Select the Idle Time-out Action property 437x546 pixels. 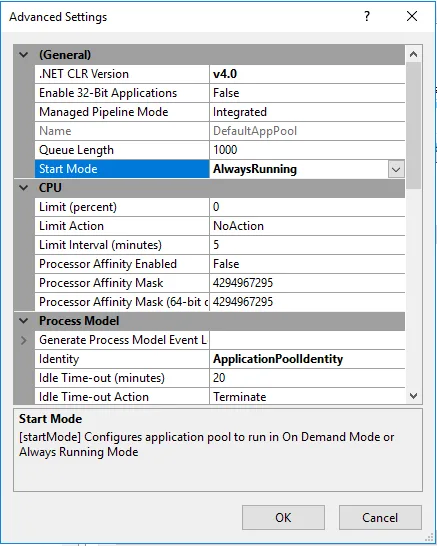122,397
